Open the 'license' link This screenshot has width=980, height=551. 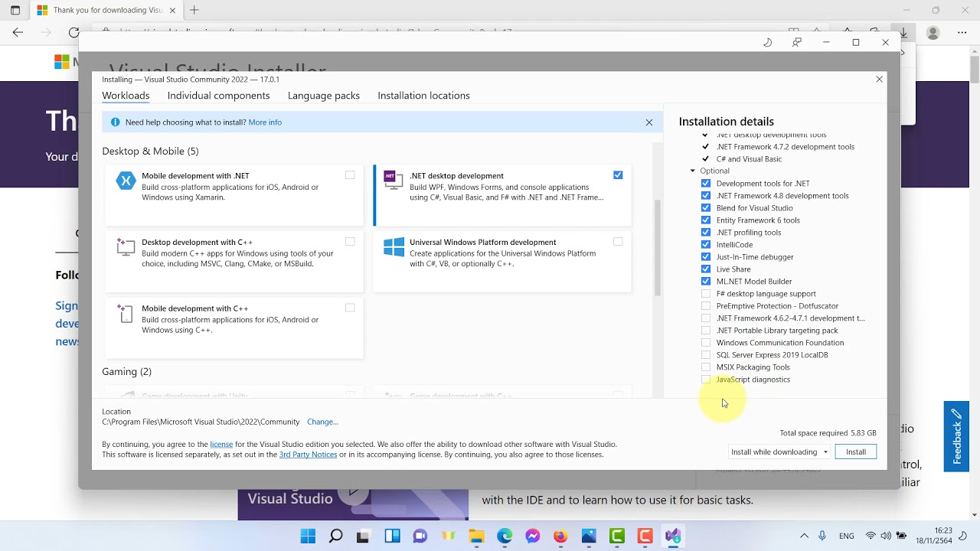tap(221, 444)
